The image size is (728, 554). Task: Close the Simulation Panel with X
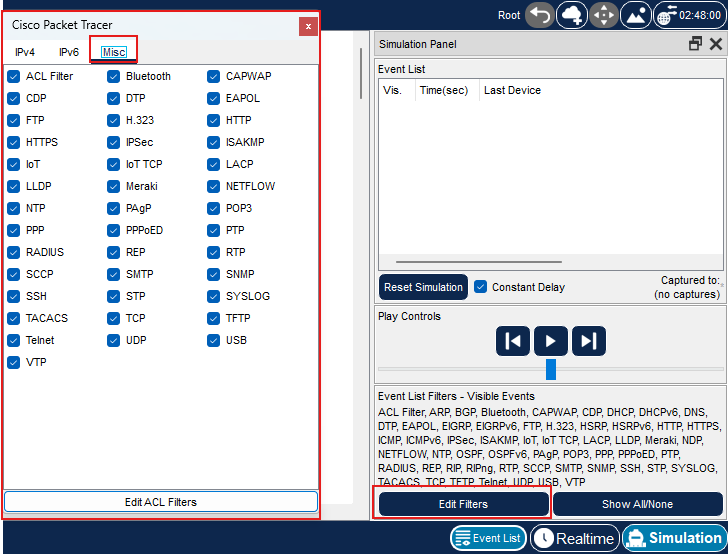click(x=715, y=44)
